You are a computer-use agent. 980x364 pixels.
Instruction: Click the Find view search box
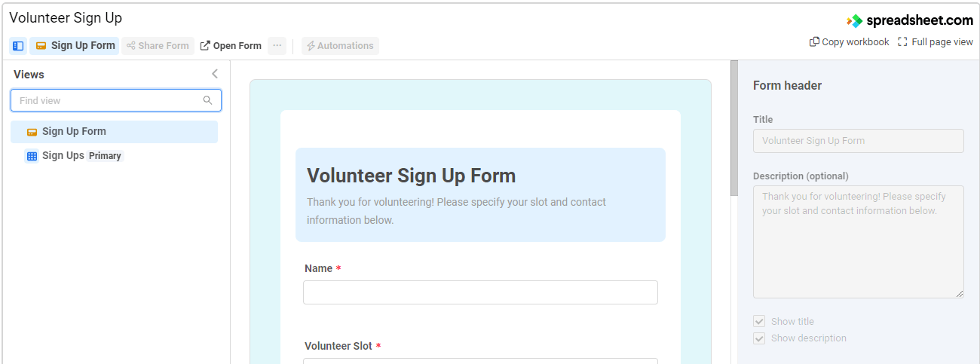tap(109, 100)
